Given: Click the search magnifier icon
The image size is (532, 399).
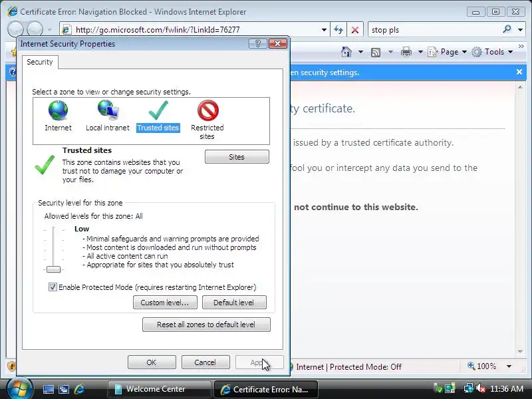Looking at the screenshot, I should coord(507,29).
